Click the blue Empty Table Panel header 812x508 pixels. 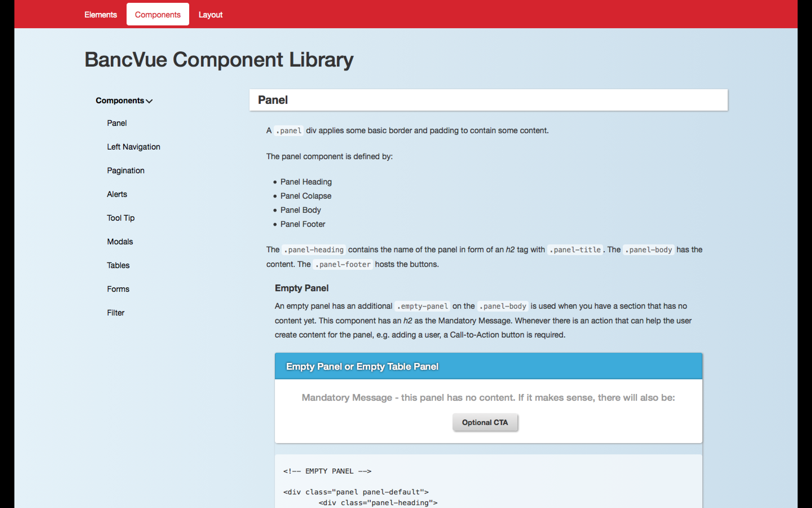click(488, 366)
